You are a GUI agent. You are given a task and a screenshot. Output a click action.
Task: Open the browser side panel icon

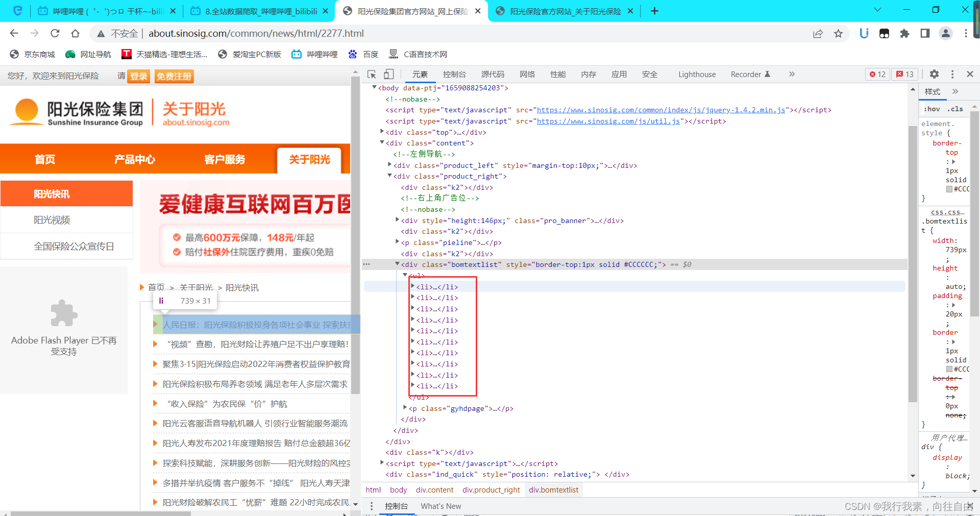pos(925,33)
